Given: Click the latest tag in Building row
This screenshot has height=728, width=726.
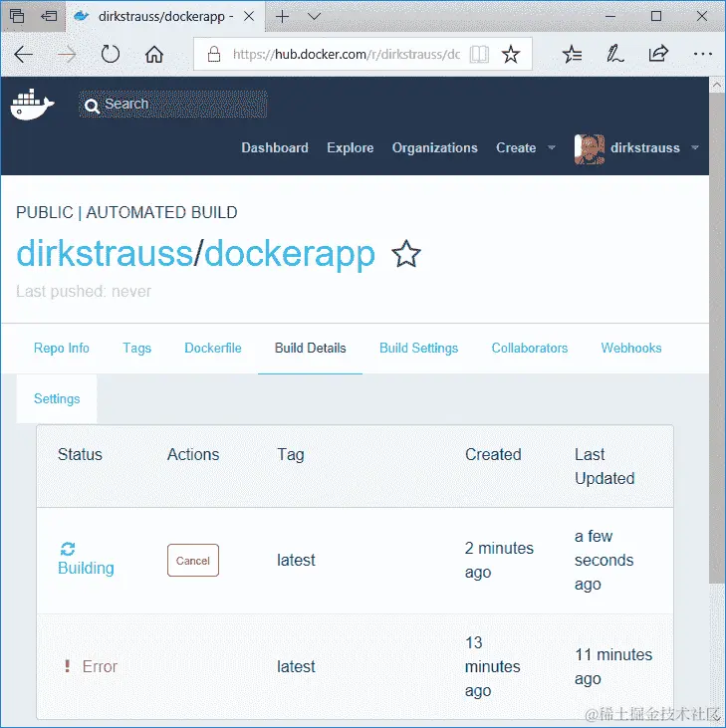Looking at the screenshot, I should tap(296, 560).
